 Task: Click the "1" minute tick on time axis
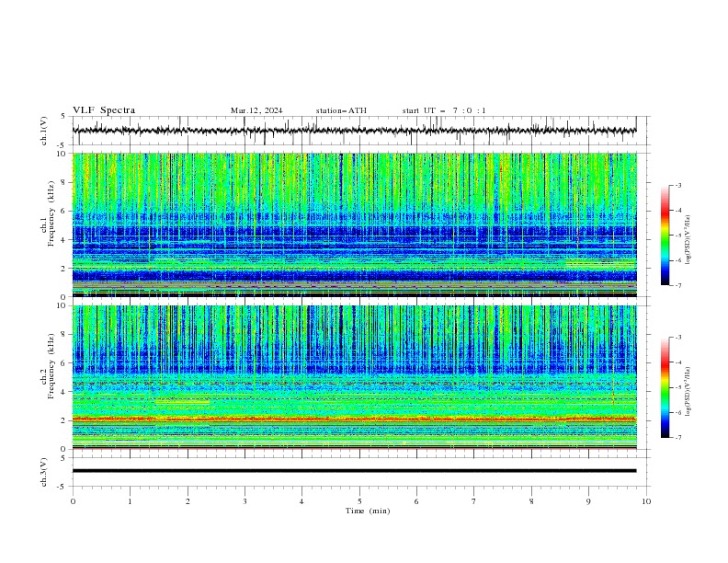pos(130,501)
